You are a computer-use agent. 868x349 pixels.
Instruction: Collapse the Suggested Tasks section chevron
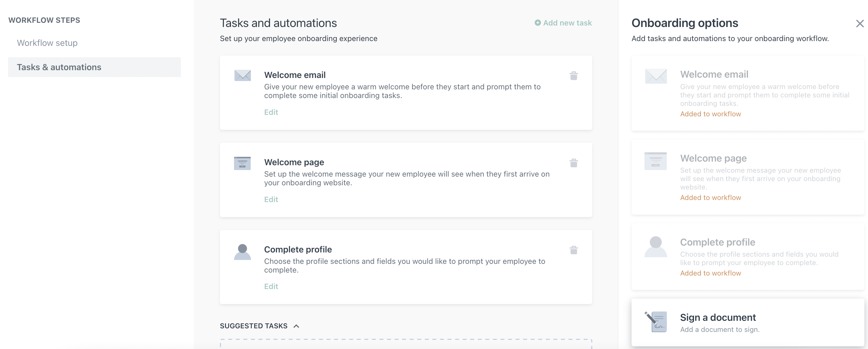click(296, 326)
